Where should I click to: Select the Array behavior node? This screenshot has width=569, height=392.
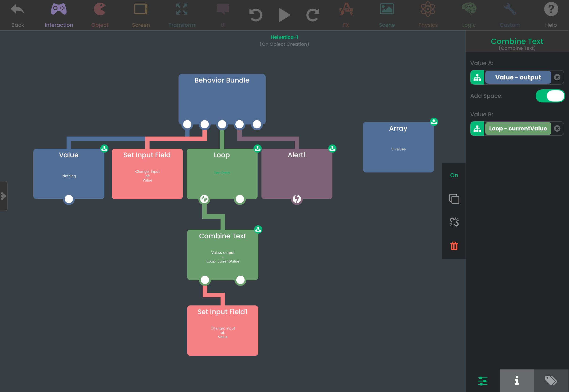[x=398, y=147]
